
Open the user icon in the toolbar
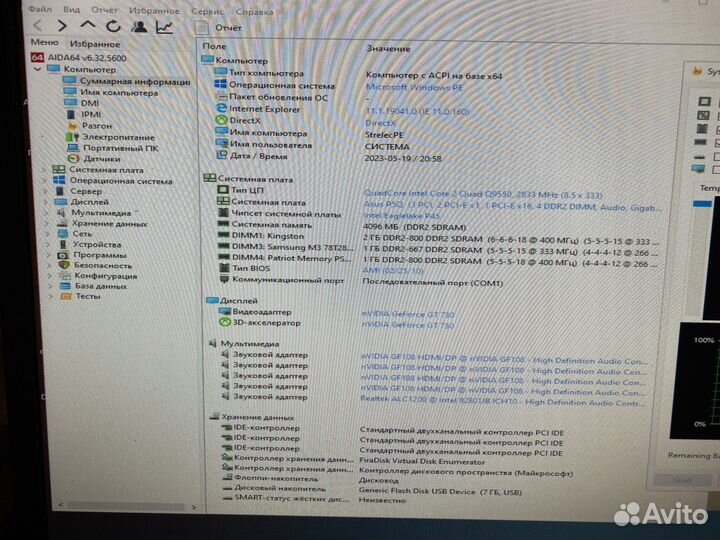pos(139,27)
